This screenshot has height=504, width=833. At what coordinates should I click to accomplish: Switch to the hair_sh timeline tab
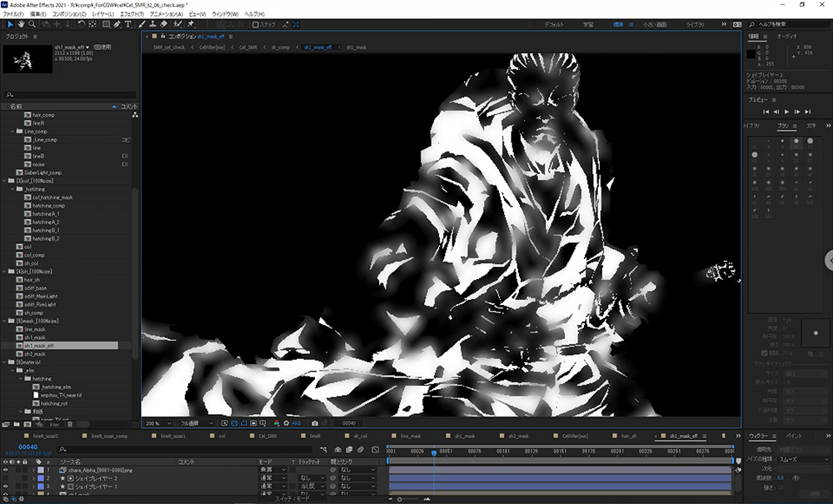[x=628, y=436]
